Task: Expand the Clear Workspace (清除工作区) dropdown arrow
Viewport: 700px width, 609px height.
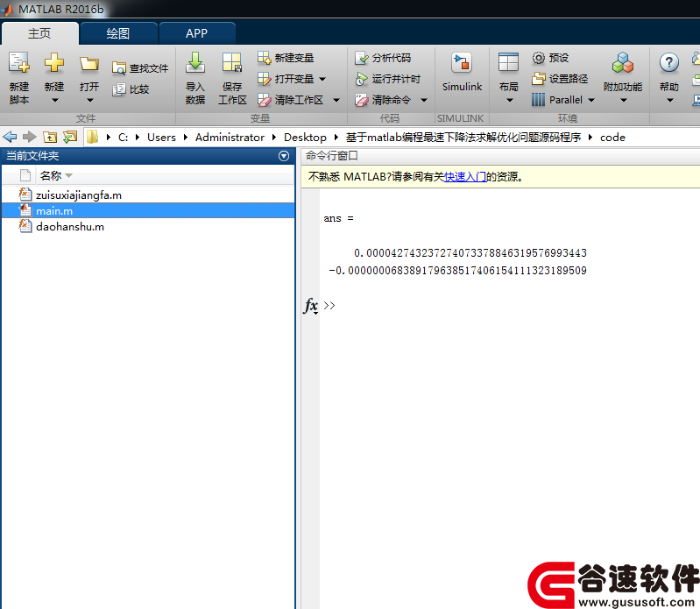Action: tap(336, 100)
